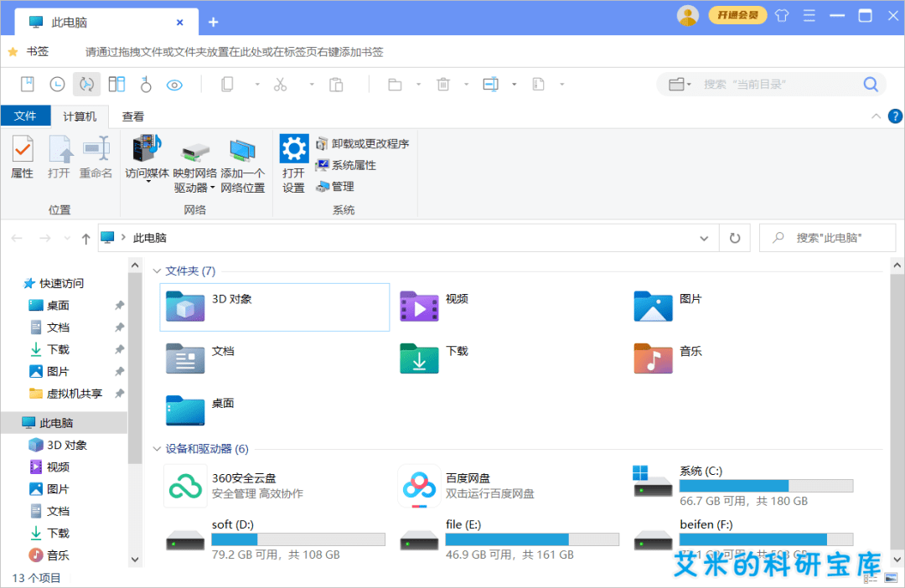Collapse the 文件夹 (7) group

click(157, 271)
